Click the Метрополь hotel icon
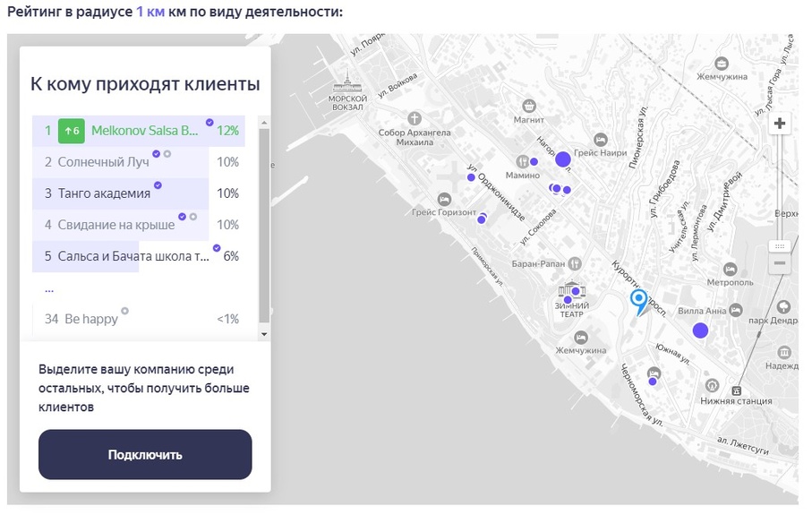Image resolution: width=812 pixels, height=515 pixels. click(731, 270)
